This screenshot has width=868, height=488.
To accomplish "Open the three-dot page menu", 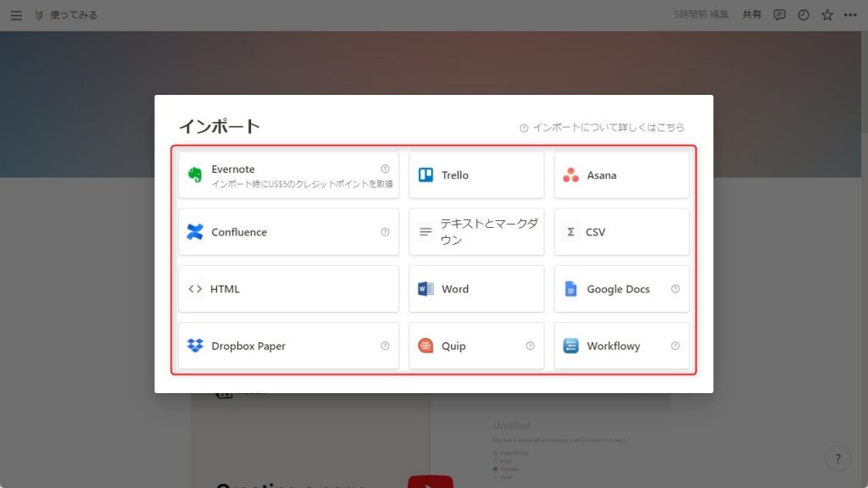I will point(850,15).
